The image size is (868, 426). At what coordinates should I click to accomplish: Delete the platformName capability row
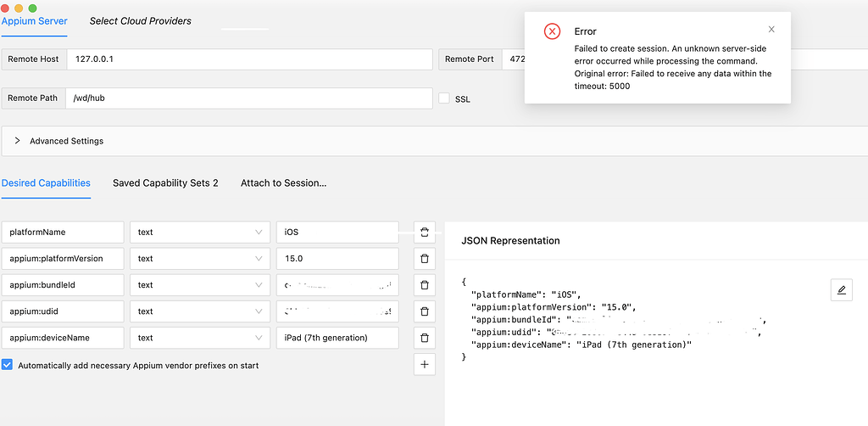(x=425, y=232)
